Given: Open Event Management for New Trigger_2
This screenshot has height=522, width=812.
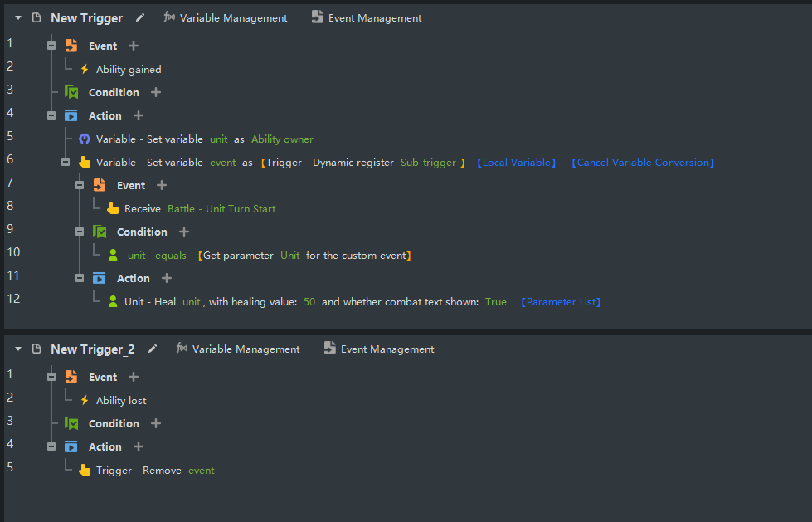Looking at the screenshot, I should 379,349.
